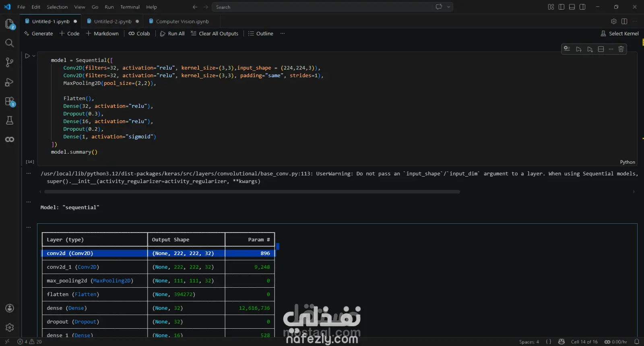Open the remote window indicator in the status bar
Screen dimensions: 644x346
(x=7, y=342)
